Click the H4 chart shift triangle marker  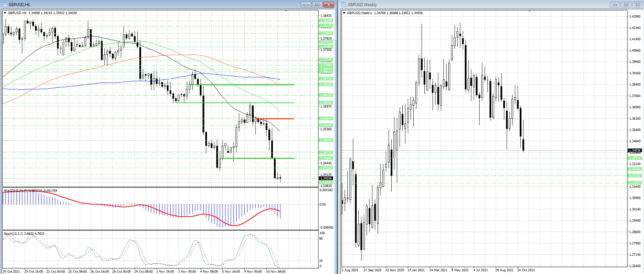pos(286,11)
